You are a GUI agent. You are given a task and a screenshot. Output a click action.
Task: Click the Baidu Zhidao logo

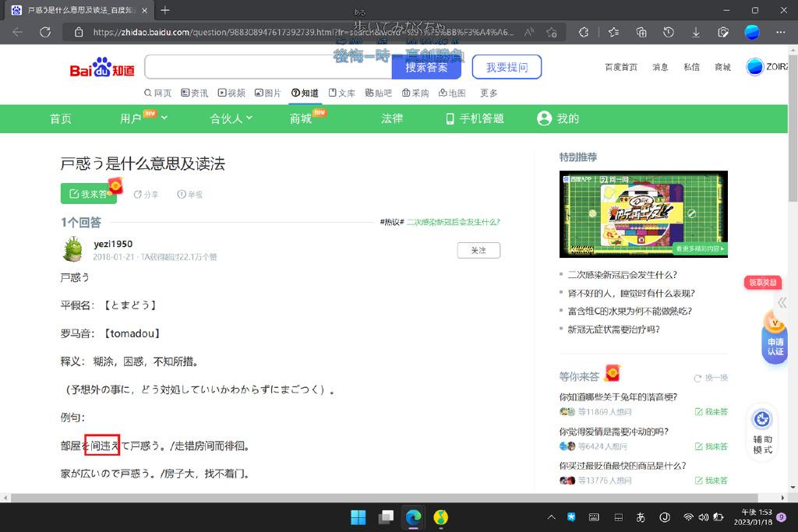pyautogui.click(x=102, y=67)
